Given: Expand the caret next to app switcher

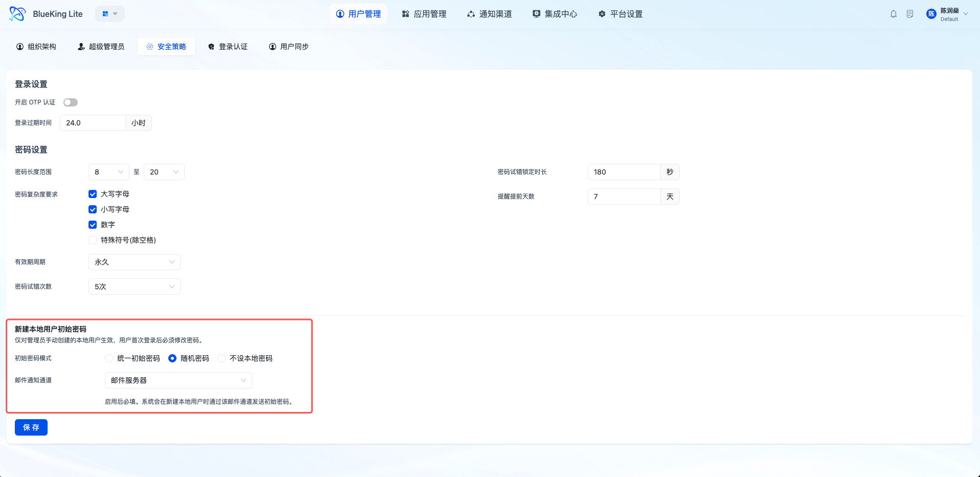Looking at the screenshot, I should pos(115,14).
